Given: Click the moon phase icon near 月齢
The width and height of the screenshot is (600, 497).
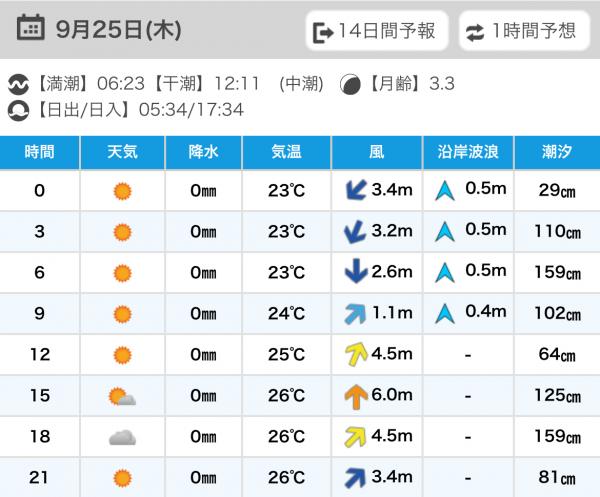Looking at the screenshot, I should [x=350, y=84].
